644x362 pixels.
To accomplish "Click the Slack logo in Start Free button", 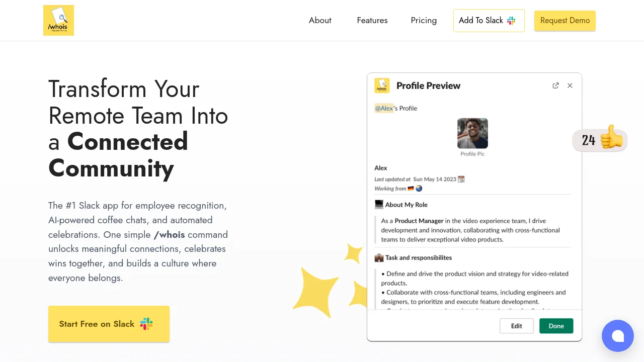I will pyautogui.click(x=146, y=324).
